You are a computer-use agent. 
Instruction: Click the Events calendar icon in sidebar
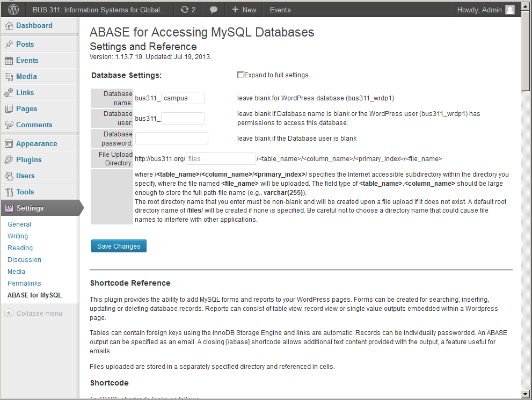pyautogui.click(x=9, y=60)
